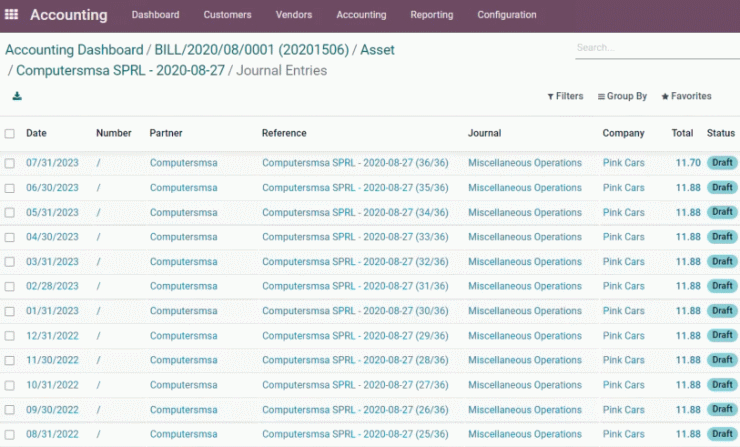Focus the Search input field

pos(657,48)
